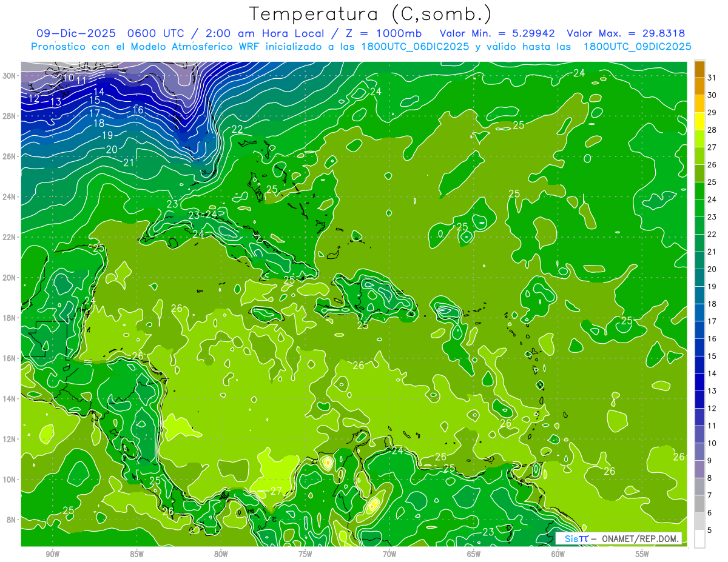728x562 pixels.
Task: Click the 90W longitude axis label
Action: point(52,554)
